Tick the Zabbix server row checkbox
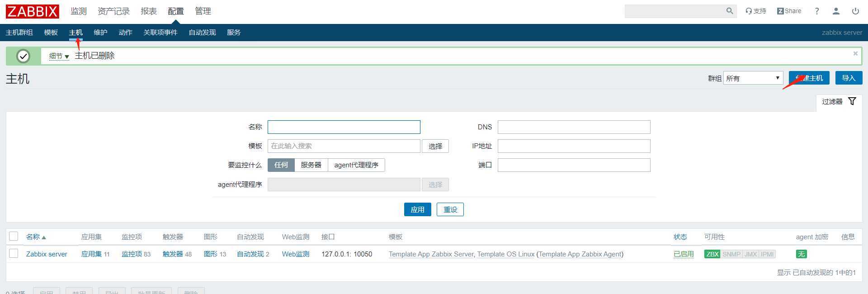The width and height of the screenshot is (868, 294). (14, 253)
